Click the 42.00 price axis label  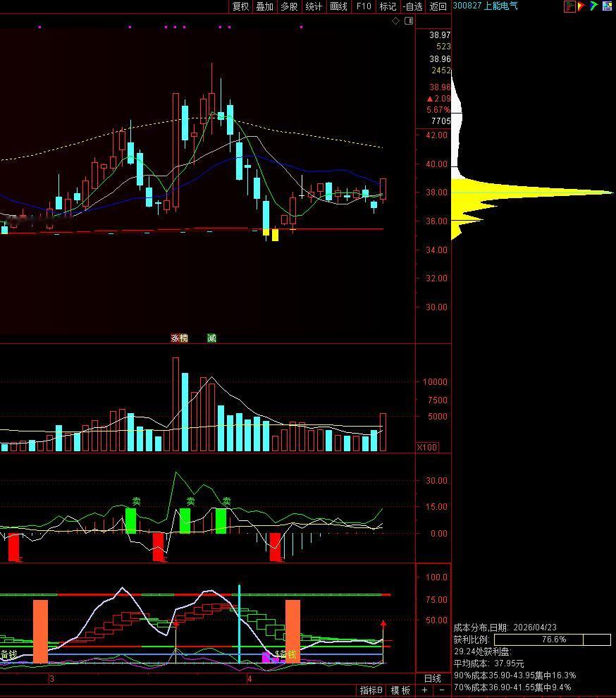pyautogui.click(x=437, y=135)
